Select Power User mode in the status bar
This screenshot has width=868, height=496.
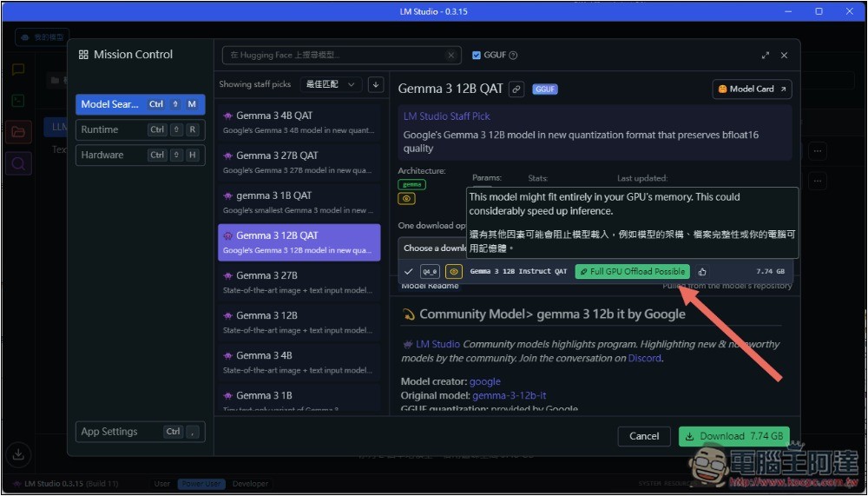(x=201, y=484)
